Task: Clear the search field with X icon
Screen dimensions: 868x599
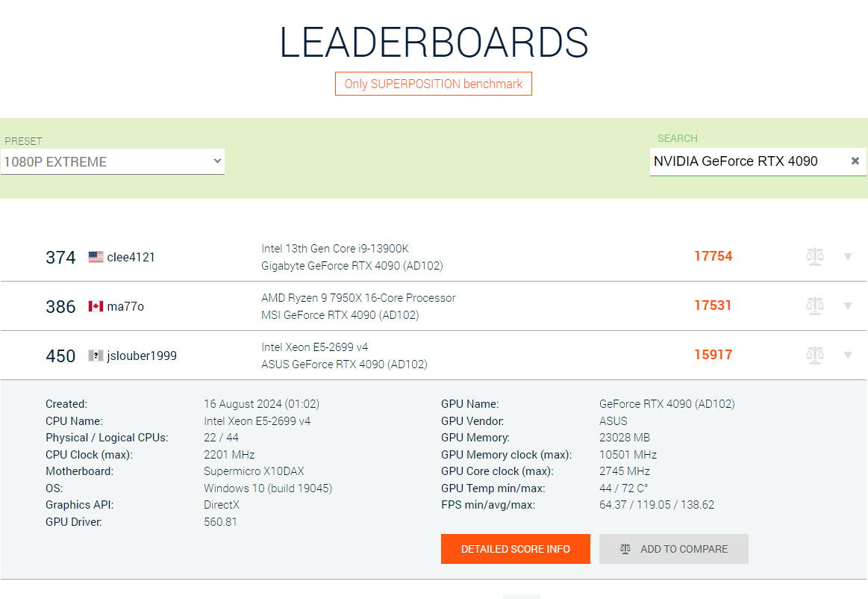Action: coord(855,161)
